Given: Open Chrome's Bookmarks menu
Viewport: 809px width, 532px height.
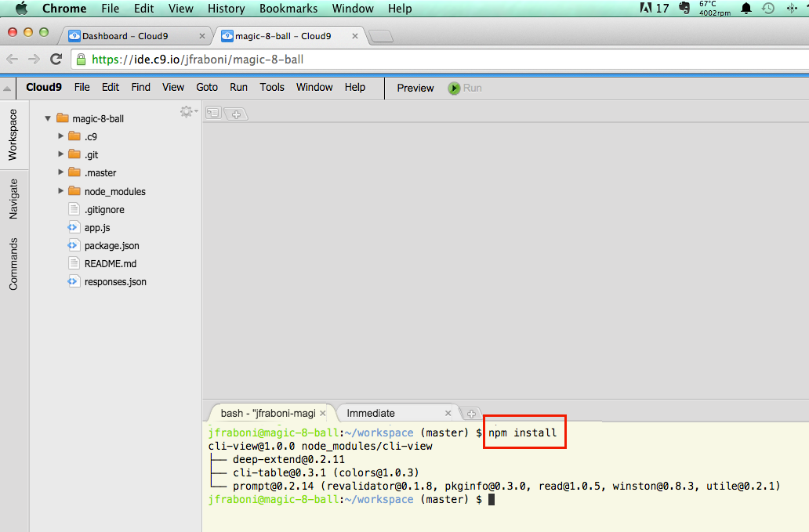Looking at the screenshot, I should coord(288,9).
